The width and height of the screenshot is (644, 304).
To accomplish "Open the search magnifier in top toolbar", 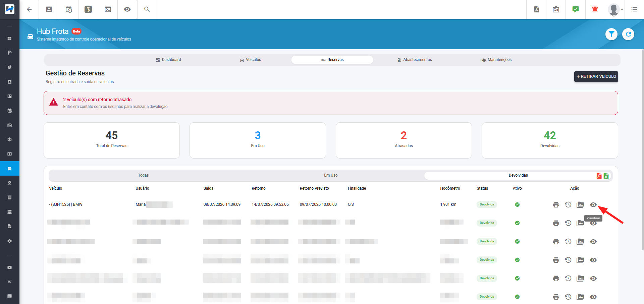I will 147,9.
